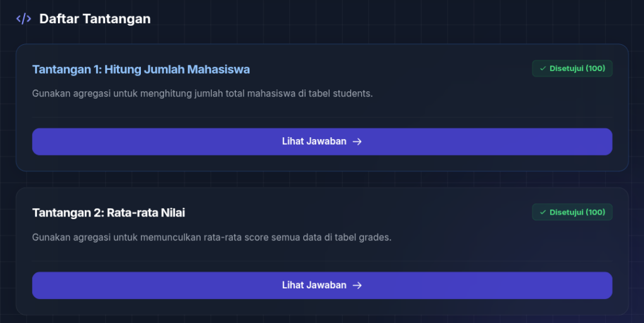The height and width of the screenshot is (323, 644).
Task: Open Lihat Jawaban for Hitung Jumlah Mahasiswa
Action: (322, 142)
